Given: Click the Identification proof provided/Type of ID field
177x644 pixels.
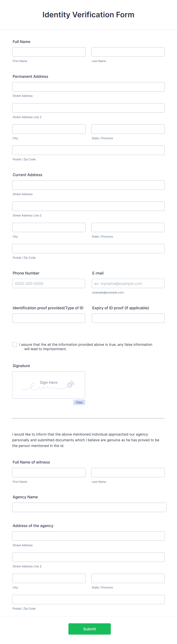Looking at the screenshot, I should [49, 318].
